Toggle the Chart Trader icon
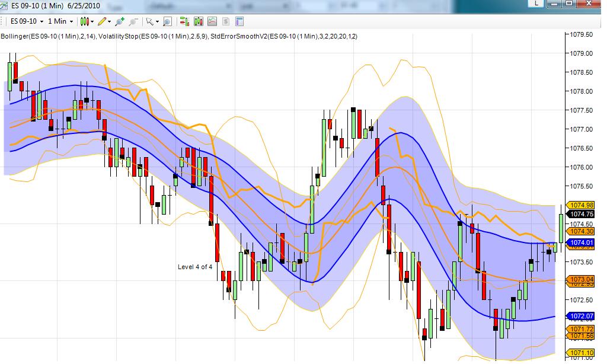 tap(185, 22)
